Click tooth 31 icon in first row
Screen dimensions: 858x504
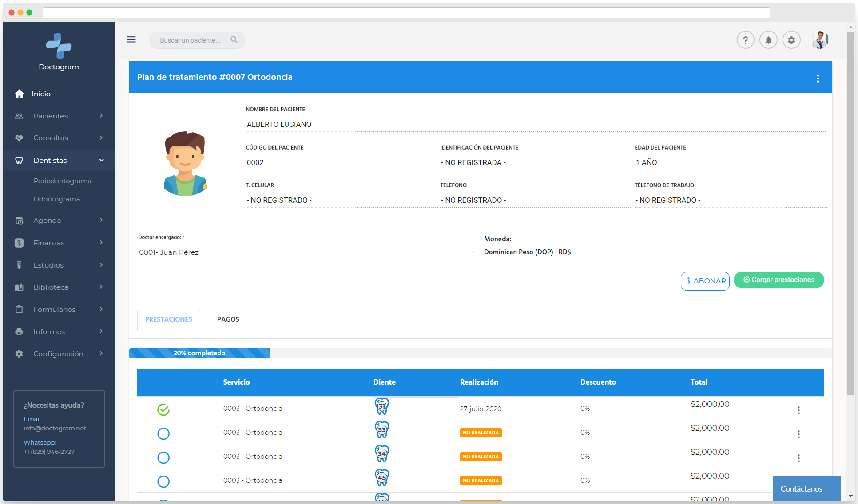(382, 406)
